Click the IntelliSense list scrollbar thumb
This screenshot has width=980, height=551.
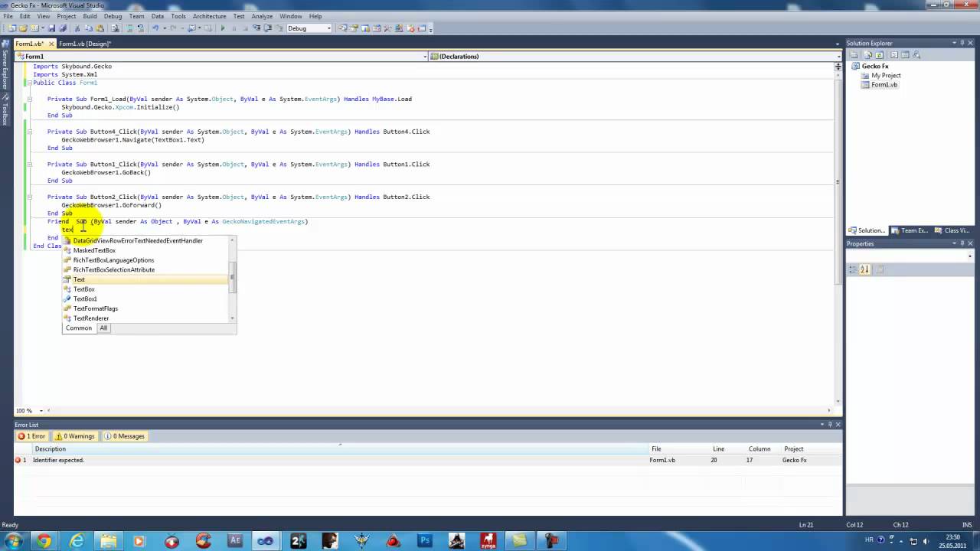233,279
